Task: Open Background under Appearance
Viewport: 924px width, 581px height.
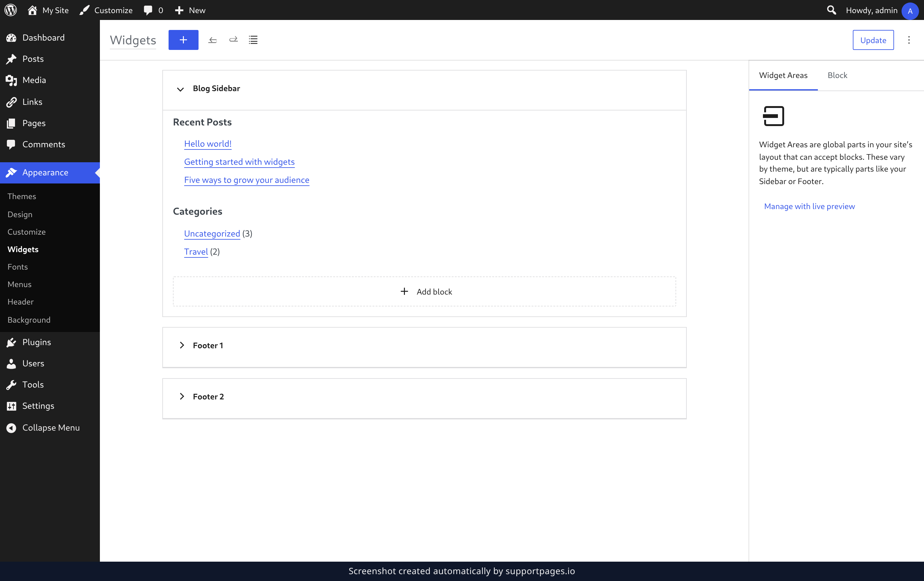Action: pyautogui.click(x=29, y=320)
